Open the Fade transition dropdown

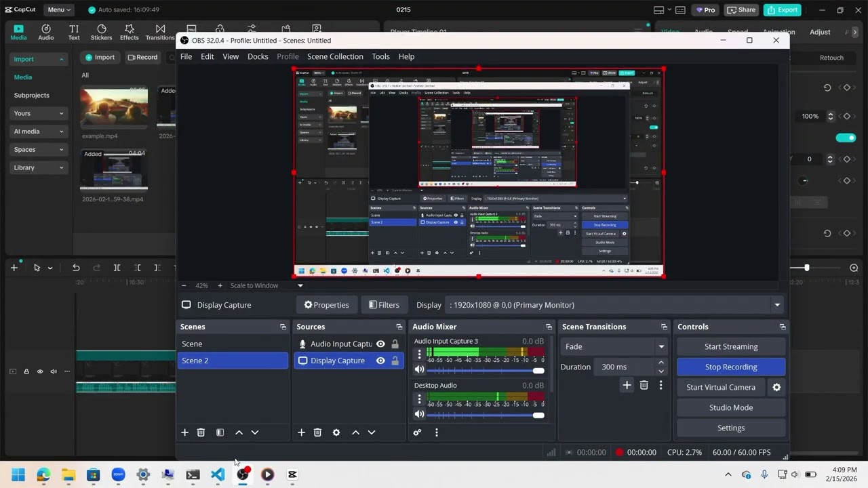(x=615, y=346)
